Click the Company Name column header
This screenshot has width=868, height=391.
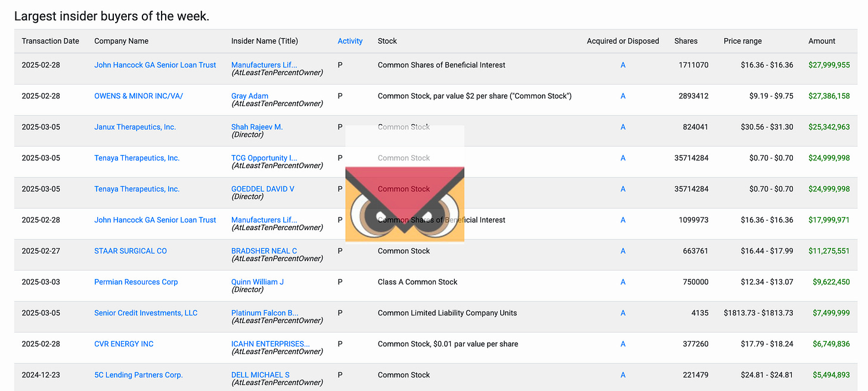click(122, 41)
